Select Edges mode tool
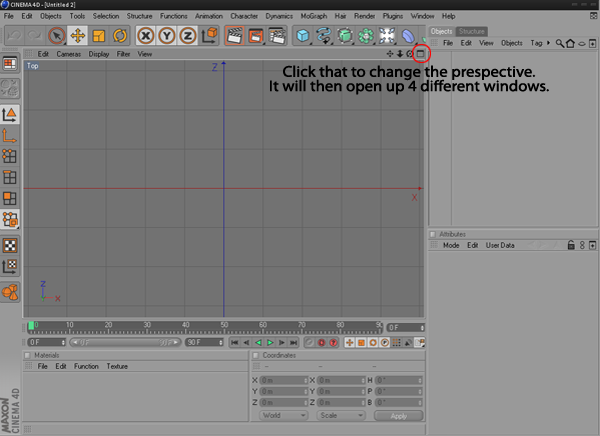 [x=10, y=177]
